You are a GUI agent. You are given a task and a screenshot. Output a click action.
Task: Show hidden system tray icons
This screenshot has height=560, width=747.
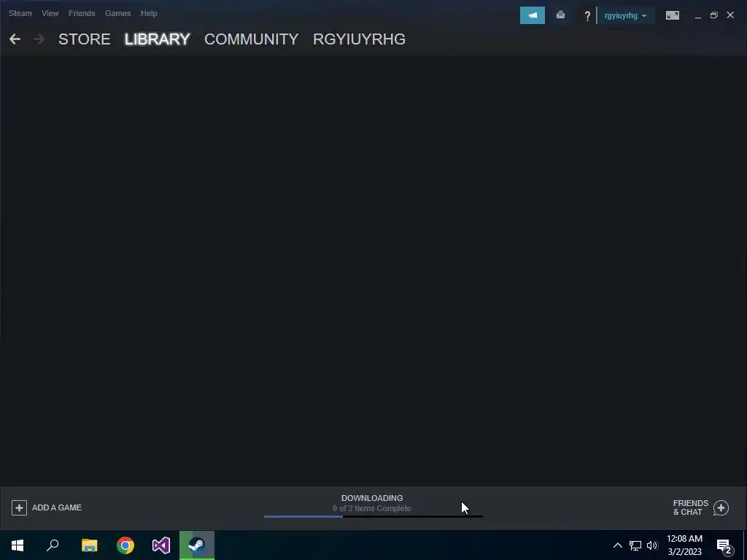pos(617,545)
